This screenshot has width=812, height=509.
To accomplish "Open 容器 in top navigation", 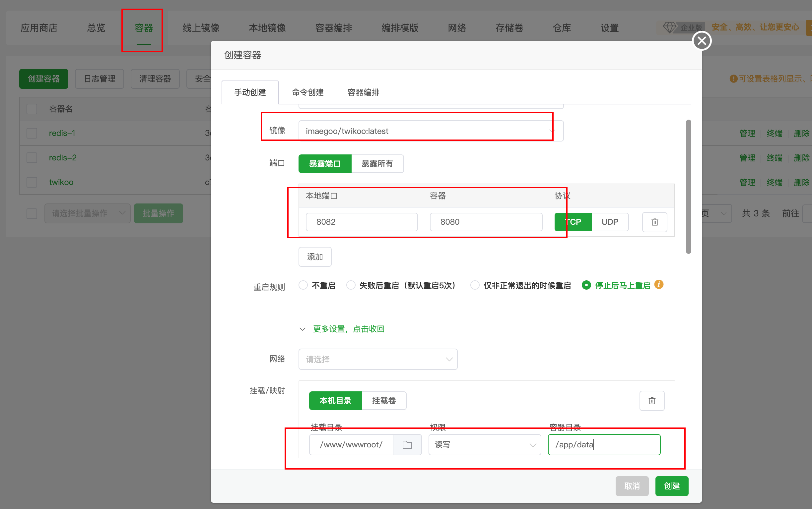I will click(x=144, y=28).
